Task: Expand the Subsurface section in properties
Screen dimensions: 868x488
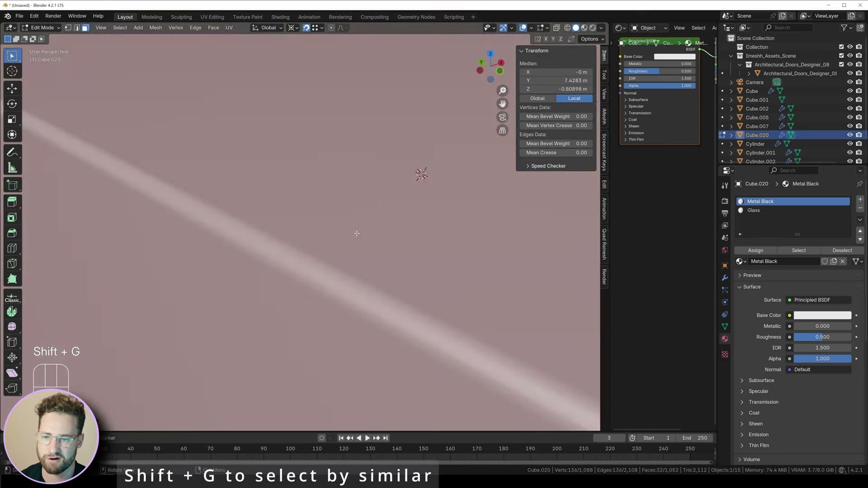Action: 761,380
